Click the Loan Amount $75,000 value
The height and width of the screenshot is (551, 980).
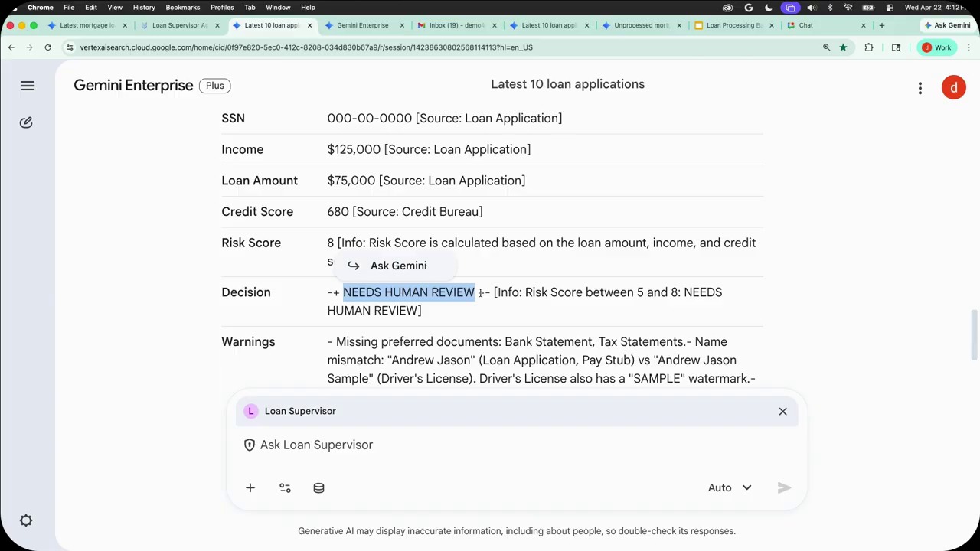click(351, 181)
